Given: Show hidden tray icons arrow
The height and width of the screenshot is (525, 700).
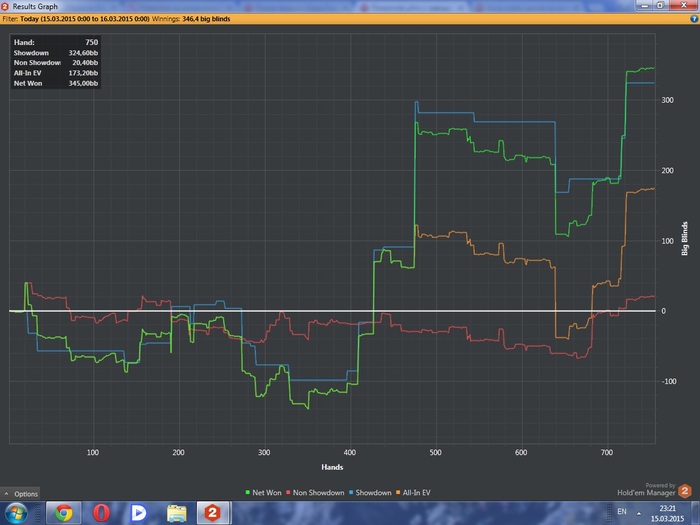Looking at the screenshot, I should coord(639,514).
